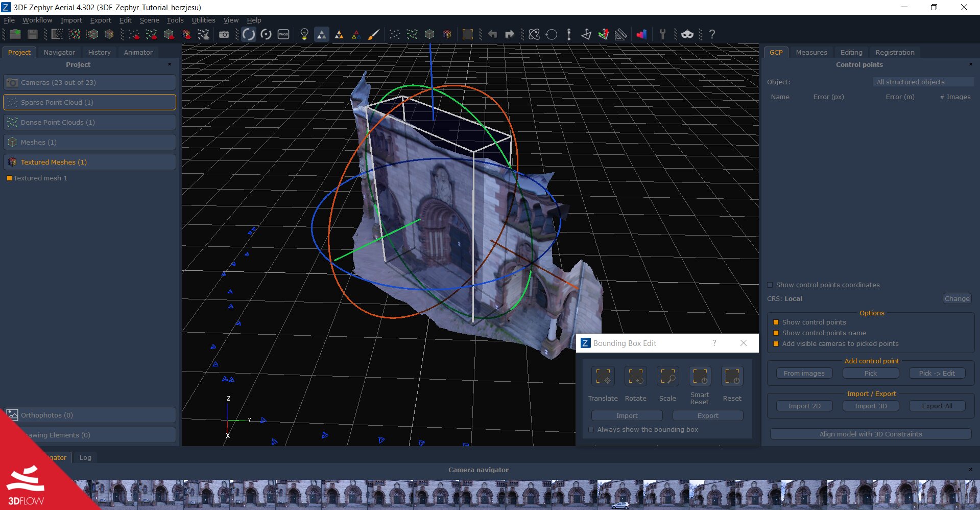The width and height of the screenshot is (980, 510).
Task: Toggle the light bulb lighting icon
Action: point(304,34)
